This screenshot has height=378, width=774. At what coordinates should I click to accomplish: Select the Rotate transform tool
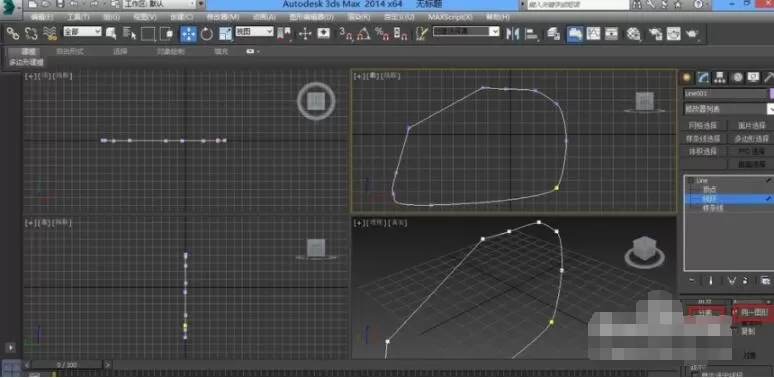(206, 34)
